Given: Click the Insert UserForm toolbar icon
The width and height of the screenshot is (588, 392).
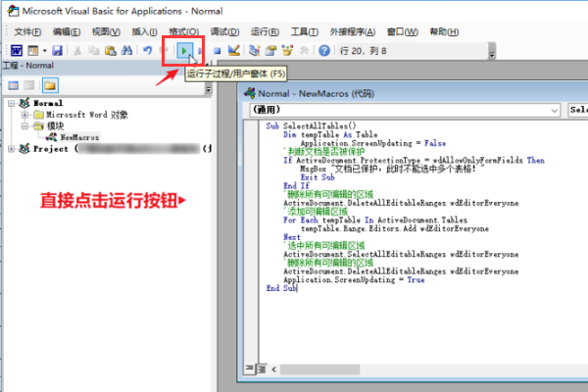Looking at the screenshot, I should [33, 51].
